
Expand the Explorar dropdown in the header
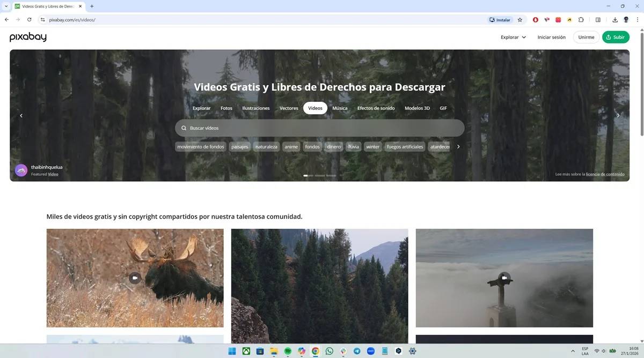click(511, 37)
